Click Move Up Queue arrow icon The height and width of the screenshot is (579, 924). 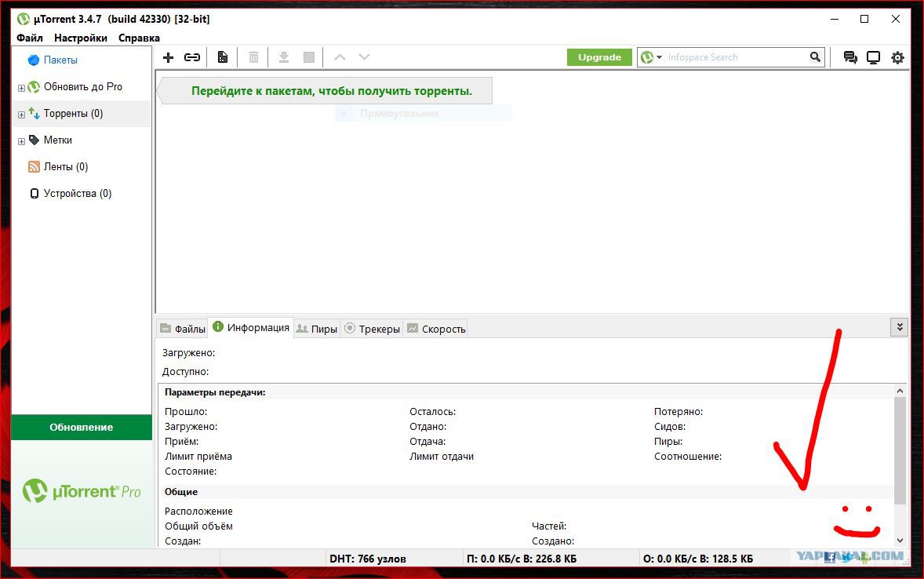tap(340, 57)
